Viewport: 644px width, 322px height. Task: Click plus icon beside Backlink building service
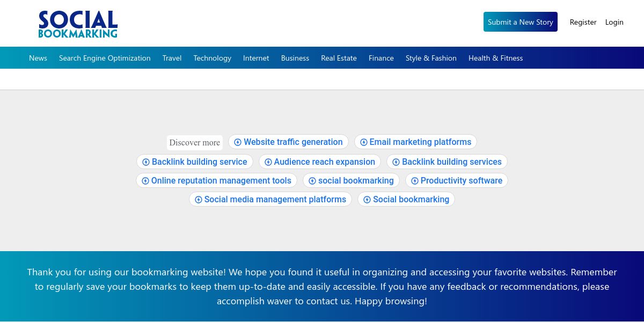145,162
